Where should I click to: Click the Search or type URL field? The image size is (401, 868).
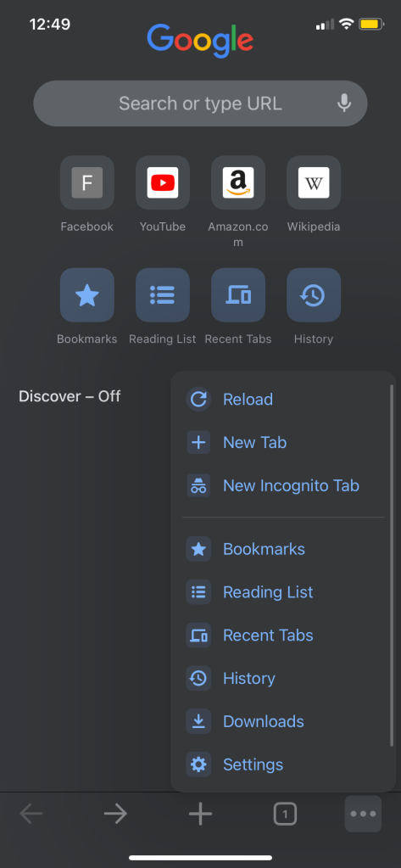pyautogui.click(x=200, y=104)
